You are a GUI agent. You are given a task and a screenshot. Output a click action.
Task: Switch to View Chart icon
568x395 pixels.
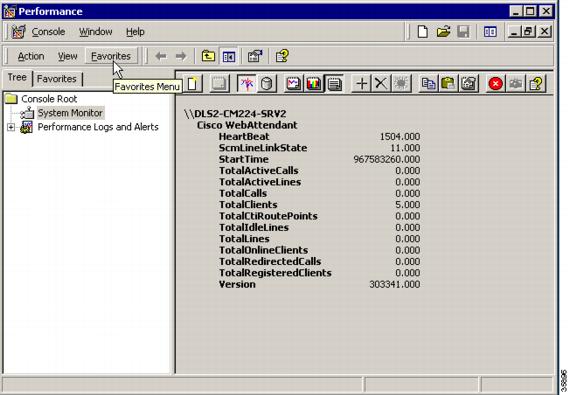tap(293, 84)
